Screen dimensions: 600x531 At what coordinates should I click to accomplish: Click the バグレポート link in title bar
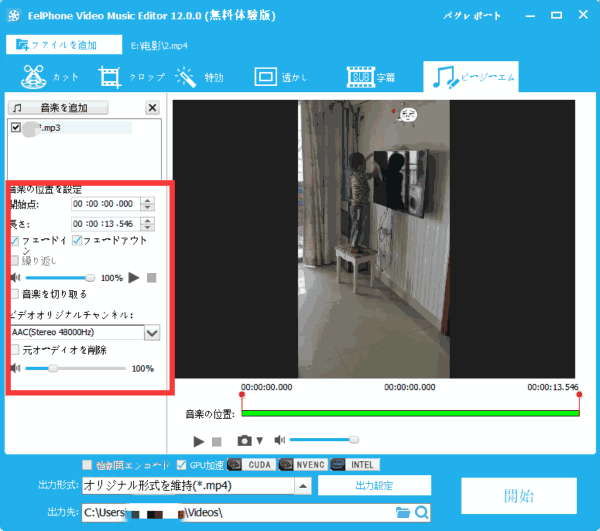(472, 16)
